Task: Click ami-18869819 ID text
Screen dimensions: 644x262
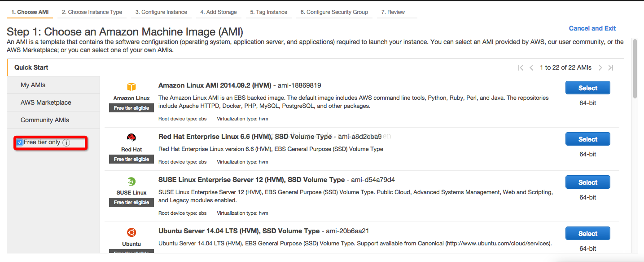Action: (x=299, y=85)
